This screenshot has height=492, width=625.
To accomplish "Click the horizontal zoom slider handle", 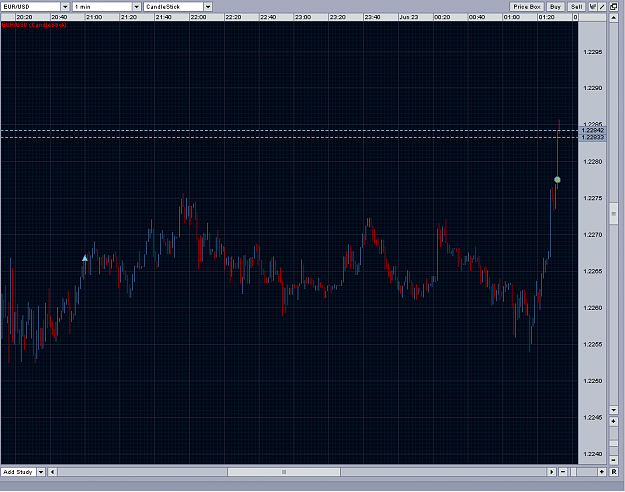I will point(574,472).
